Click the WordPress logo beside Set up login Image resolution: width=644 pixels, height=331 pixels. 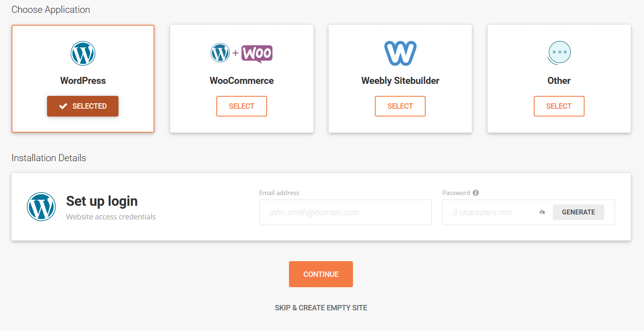point(41,207)
